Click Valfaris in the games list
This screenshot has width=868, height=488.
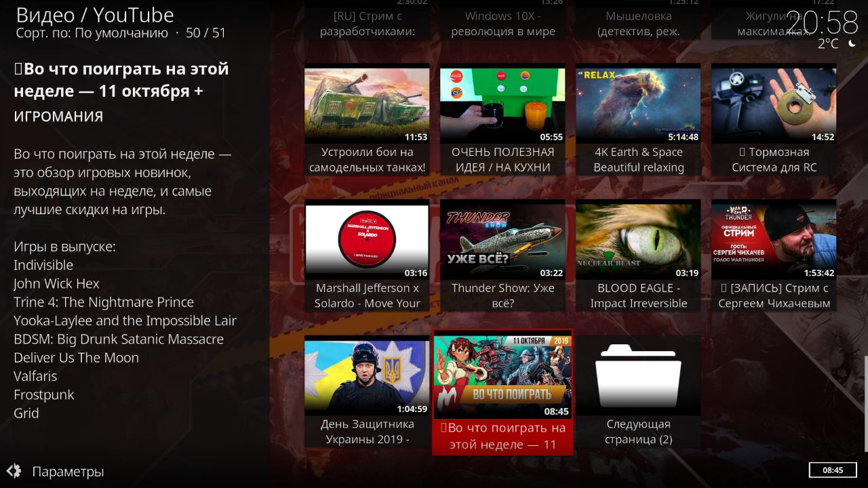[x=35, y=376]
